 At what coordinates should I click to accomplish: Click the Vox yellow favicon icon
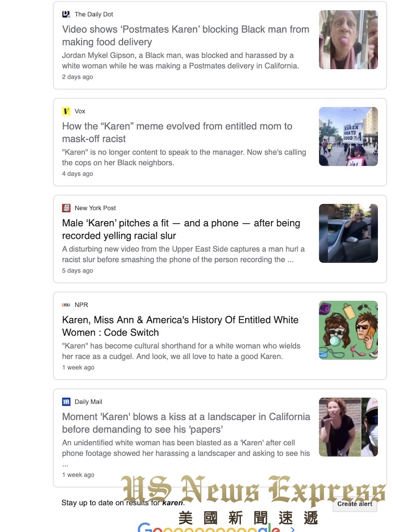point(66,111)
